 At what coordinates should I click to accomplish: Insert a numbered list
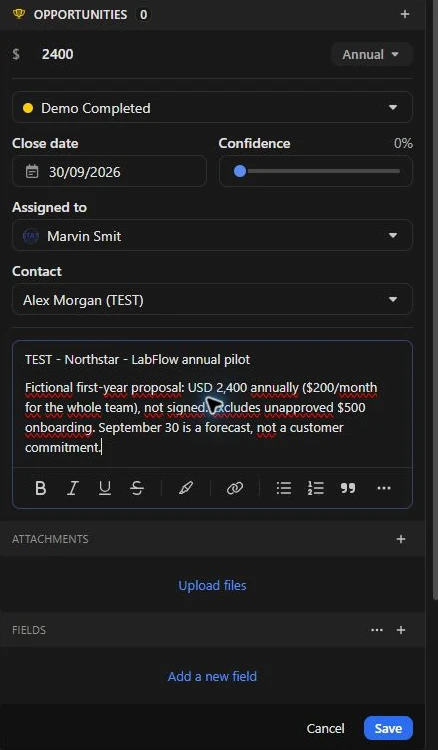coord(316,488)
